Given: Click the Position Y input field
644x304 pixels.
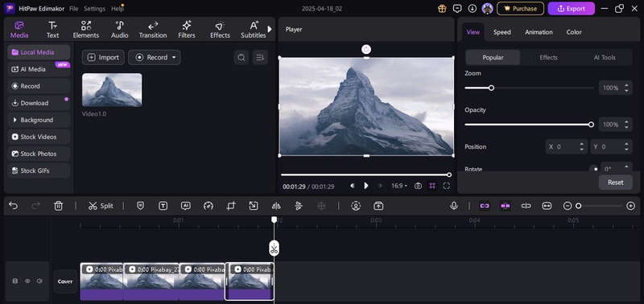Looking at the screenshot, I should pyautogui.click(x=611, y=146).
